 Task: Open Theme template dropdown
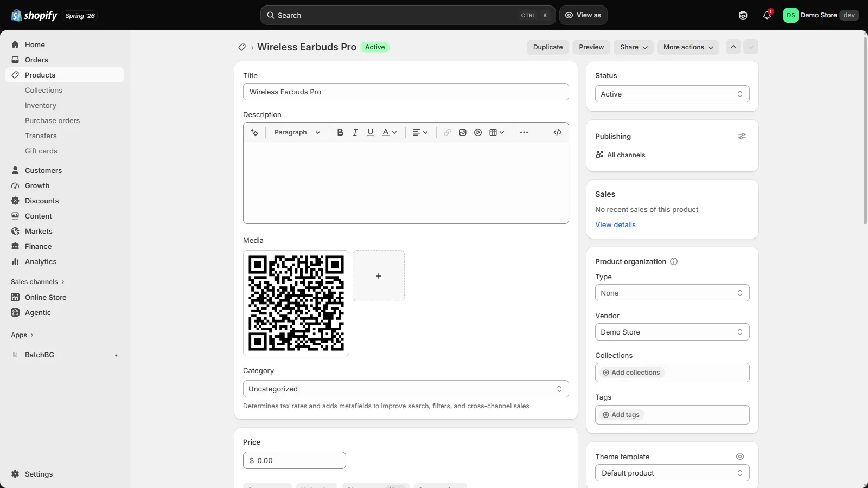pos(672,473)
